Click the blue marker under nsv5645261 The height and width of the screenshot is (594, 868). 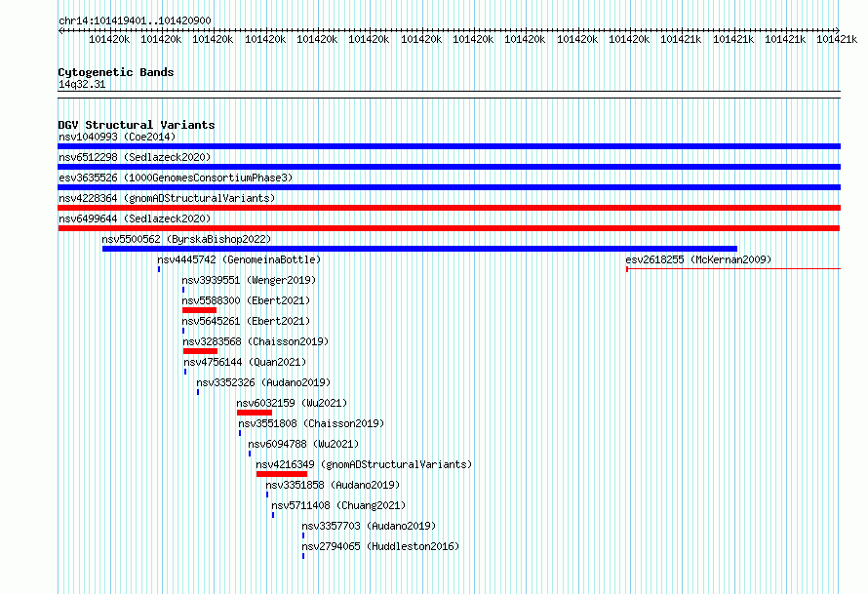183,331
